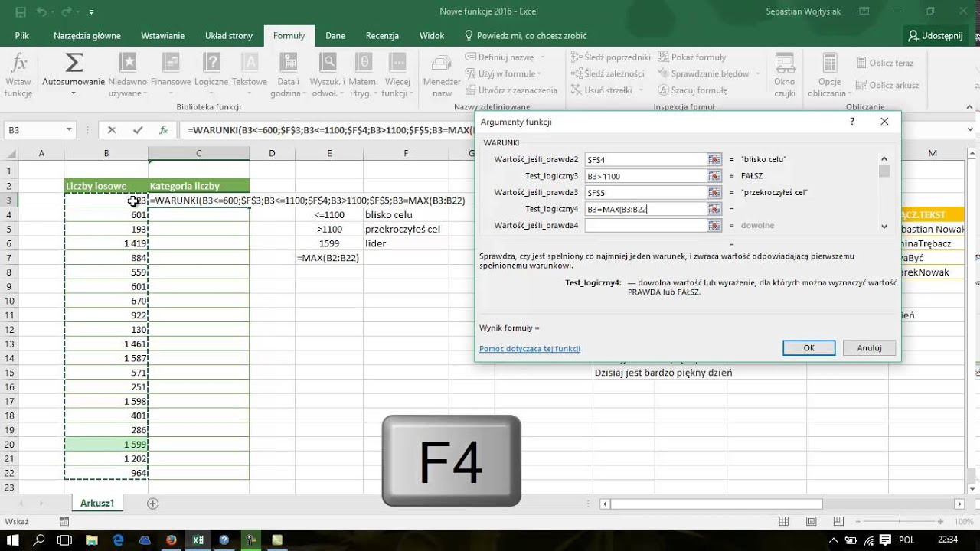The height and width of the screenshot is (551, 980).
Task: Click the taskbar search icon
Action: pos(39,540)
